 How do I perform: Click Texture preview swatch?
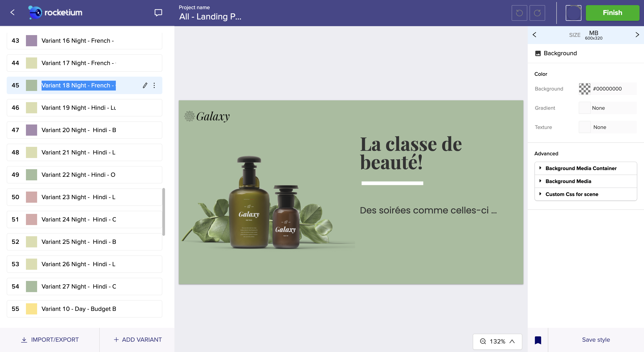pos(585,127)
